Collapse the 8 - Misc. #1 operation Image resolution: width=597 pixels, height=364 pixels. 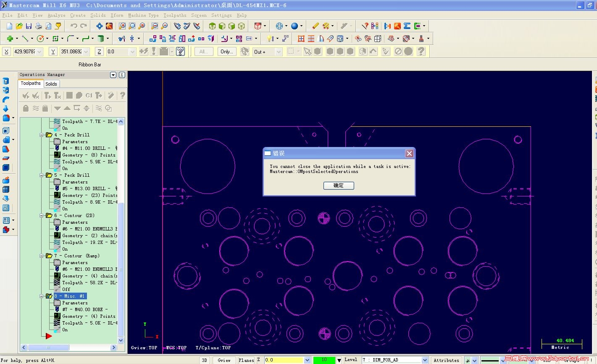pos(42,296)
